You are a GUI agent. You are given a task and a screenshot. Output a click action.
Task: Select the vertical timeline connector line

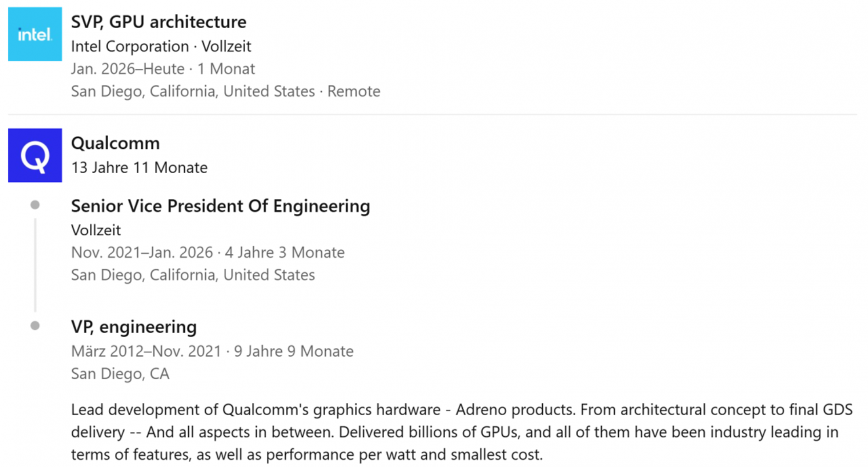click(x=35, y=265)
